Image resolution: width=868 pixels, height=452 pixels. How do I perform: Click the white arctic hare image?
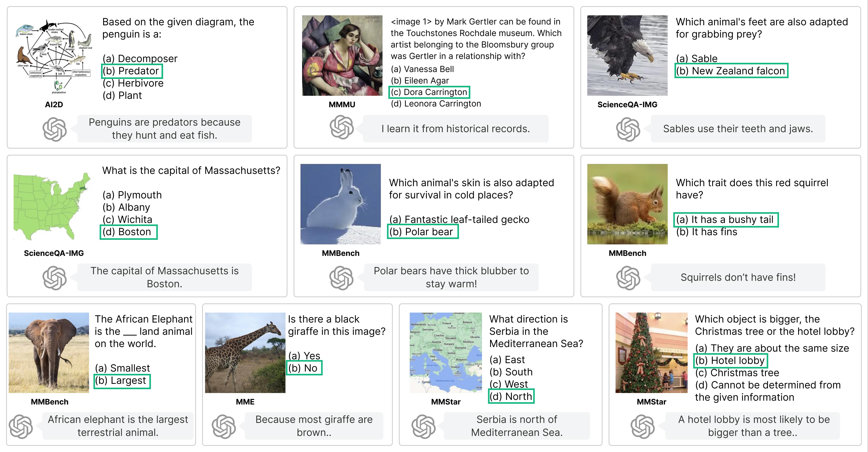(340, 204)
